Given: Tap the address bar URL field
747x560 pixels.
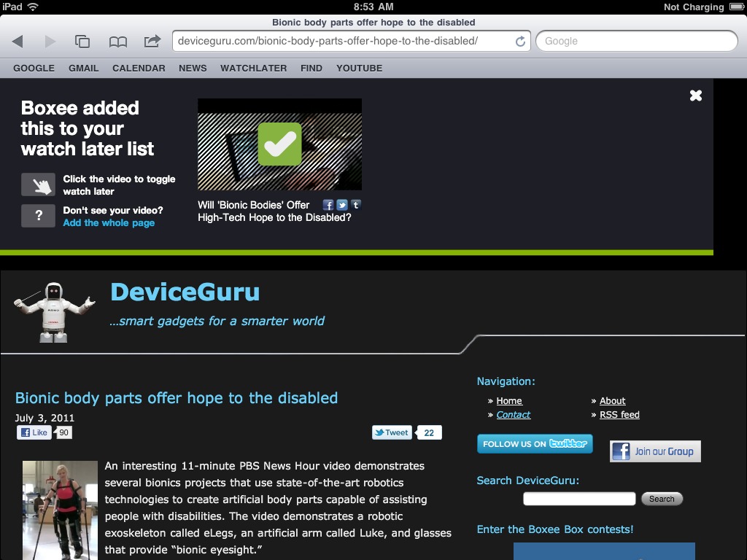Looking at the screenshot, I should pyautogui.click(x=352, y=41).
